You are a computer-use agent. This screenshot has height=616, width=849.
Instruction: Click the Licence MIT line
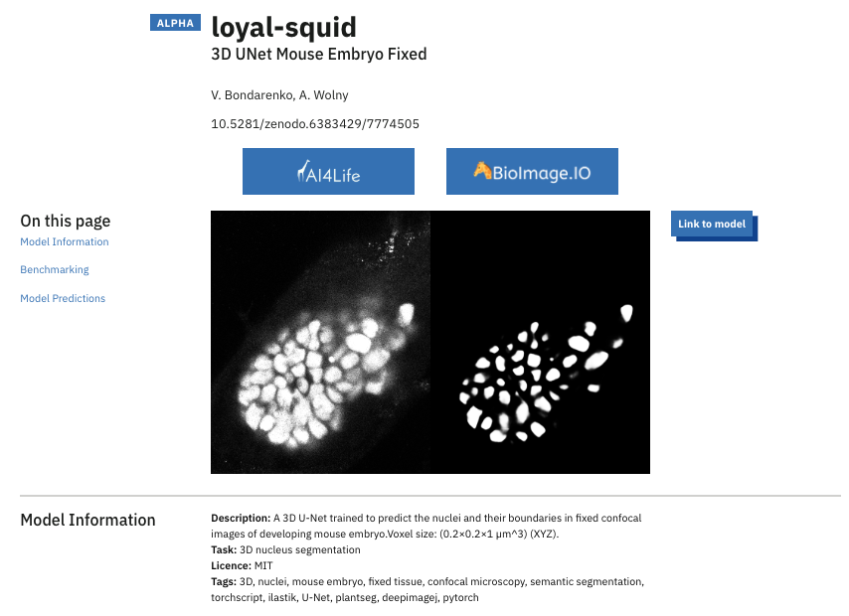[x=242, y=565]
